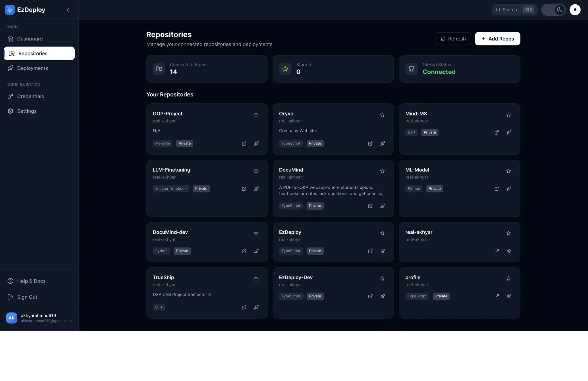Go to Dashboard in sidebar

[x=39, y=39]
